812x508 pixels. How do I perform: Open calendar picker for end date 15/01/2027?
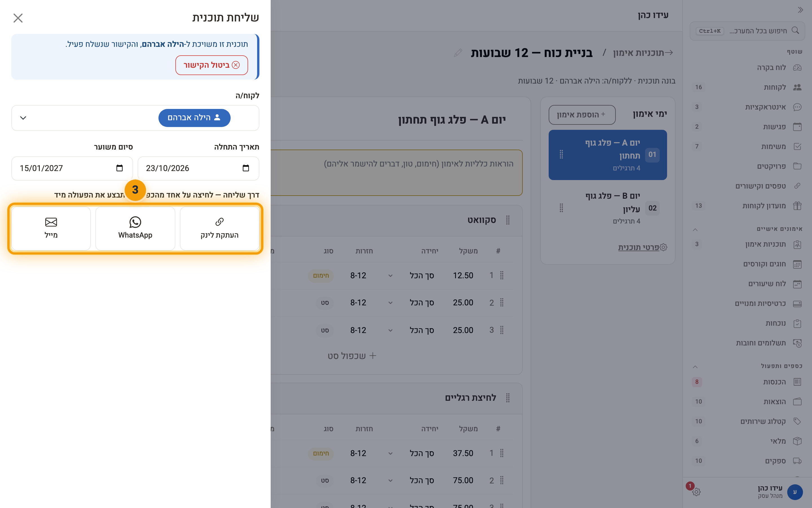point(120,168)
